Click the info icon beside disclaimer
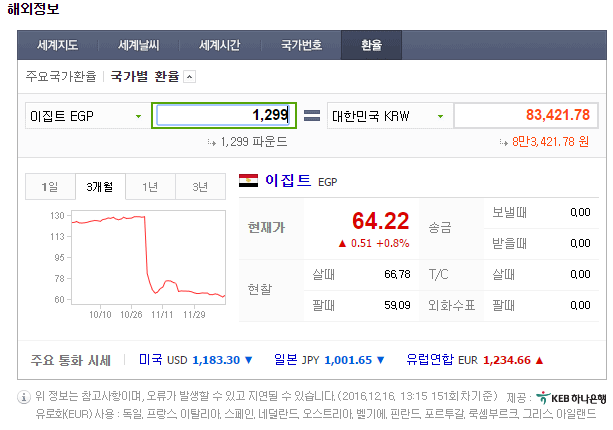 24,397
